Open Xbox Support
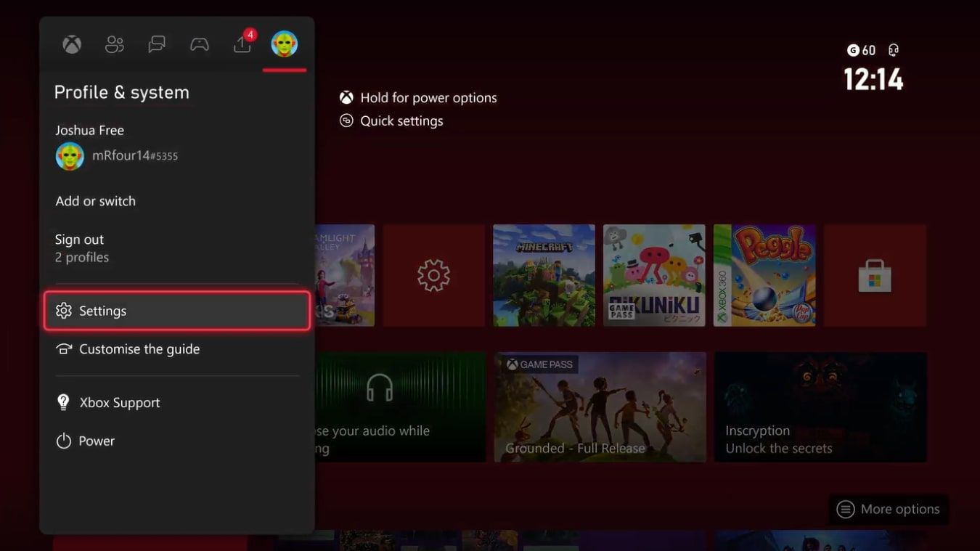The width and height of the screenshot is (980, 551). 177,402
